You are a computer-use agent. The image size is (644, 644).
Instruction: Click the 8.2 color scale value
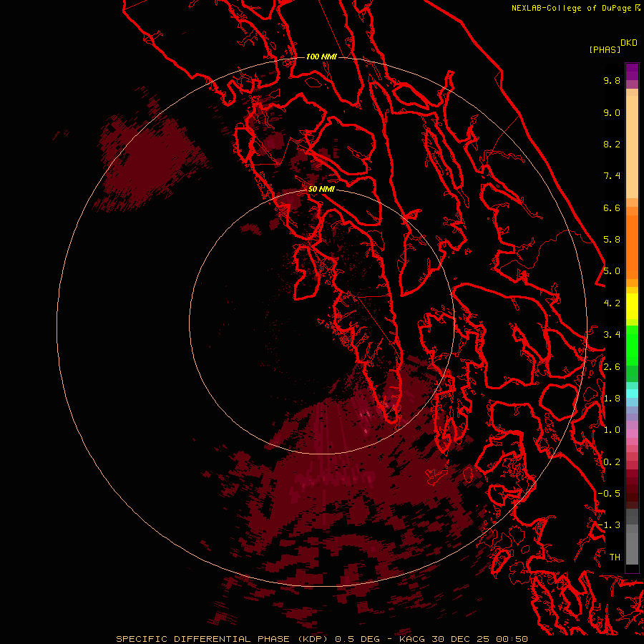pos(612,144)
